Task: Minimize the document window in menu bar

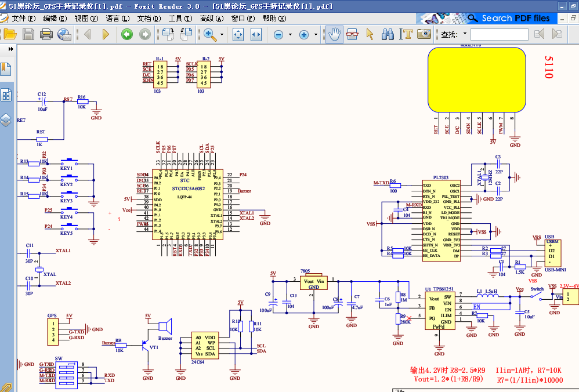Action: pyautogui.click(x=562, y=19)
